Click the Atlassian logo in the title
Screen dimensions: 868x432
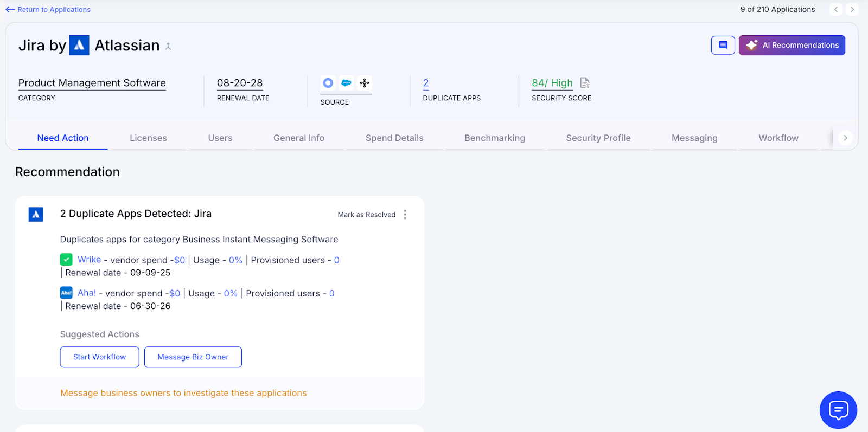(x=79, y=46)
